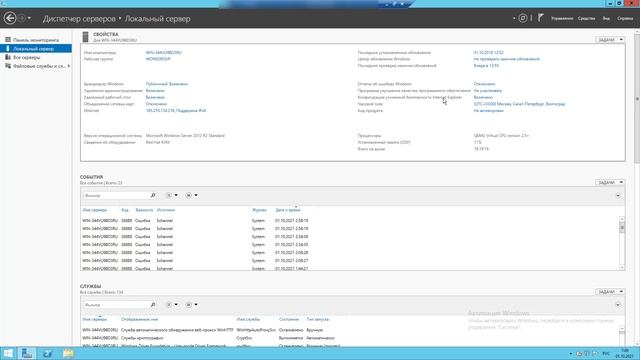Click the events list vertical scrollbar

pyautogui.click(x=622, y=243)
